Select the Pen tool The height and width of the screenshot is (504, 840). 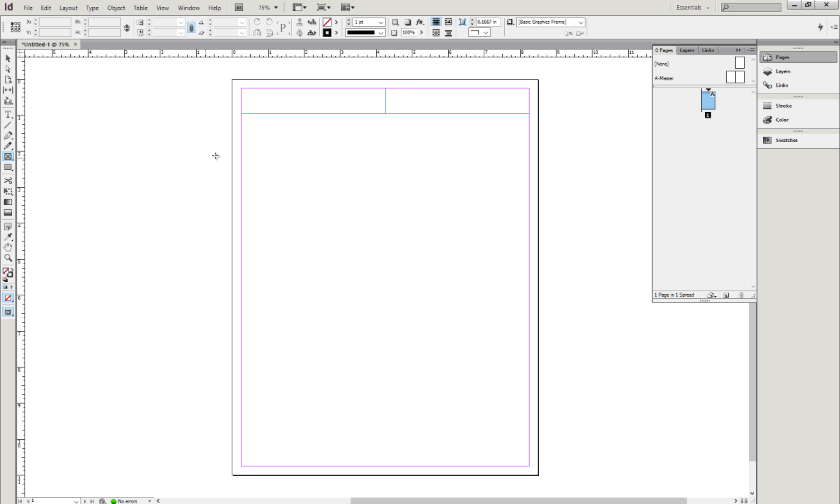[x=8, y=134]
